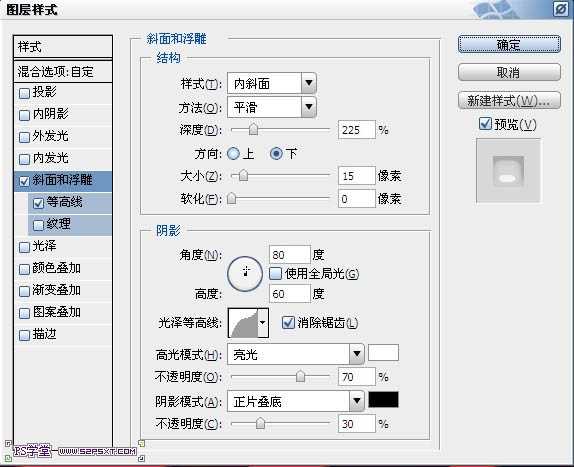574x467 pixels.
Task: Enable the 投影 drop shadow checkbox
Action: point(24,93)
